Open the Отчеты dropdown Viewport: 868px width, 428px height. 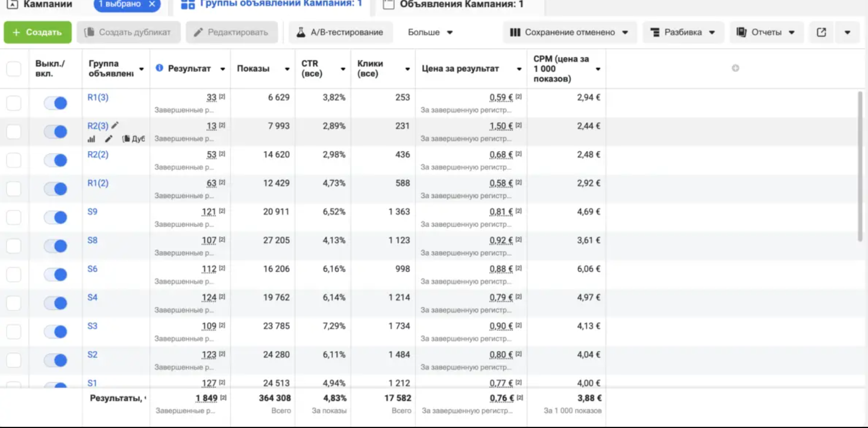coord(766,32)
